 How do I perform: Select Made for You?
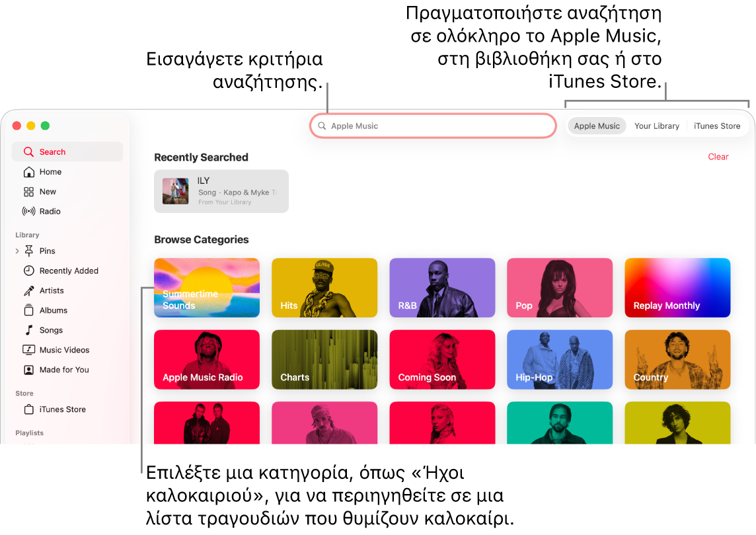point(65,370)
